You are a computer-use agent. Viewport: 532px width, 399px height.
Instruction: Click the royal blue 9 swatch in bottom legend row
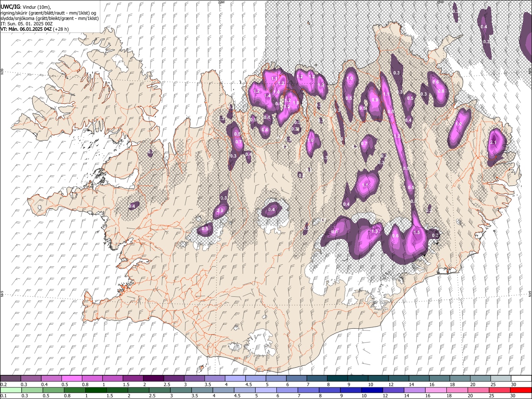pyautogui.click(x=351, y=390)
